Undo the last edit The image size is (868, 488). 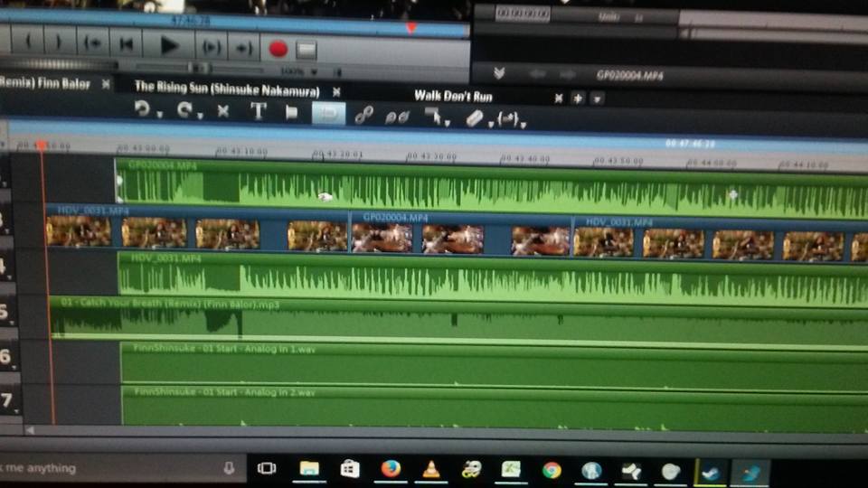pyautogui.click(x=142, y=108)
